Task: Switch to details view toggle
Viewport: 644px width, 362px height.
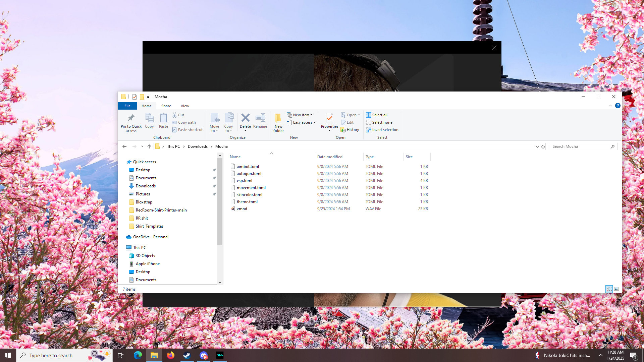Action: pyautogui.click(x=609, y=289)
